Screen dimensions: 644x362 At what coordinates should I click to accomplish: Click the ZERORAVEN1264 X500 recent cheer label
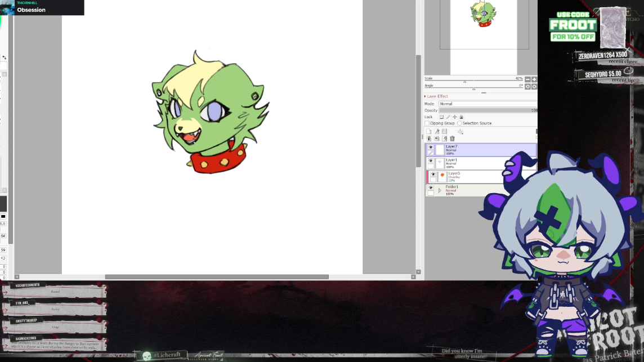(602, 56)
